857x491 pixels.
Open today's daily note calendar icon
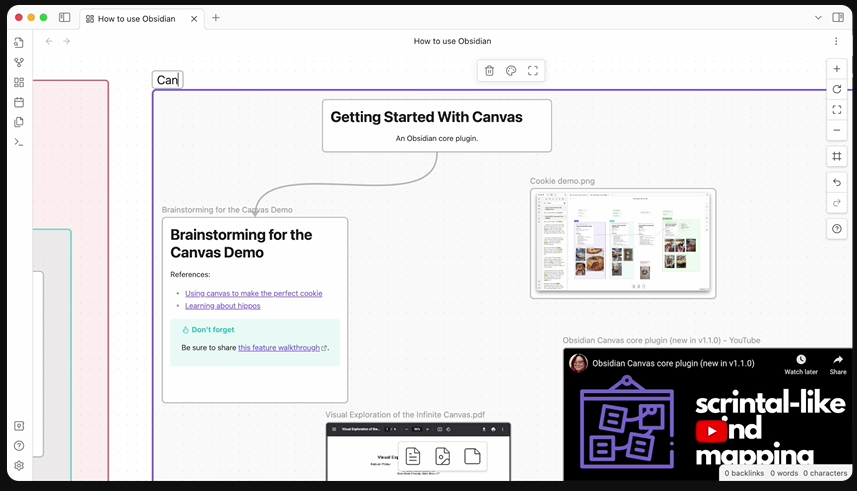(x=19, y=102)
